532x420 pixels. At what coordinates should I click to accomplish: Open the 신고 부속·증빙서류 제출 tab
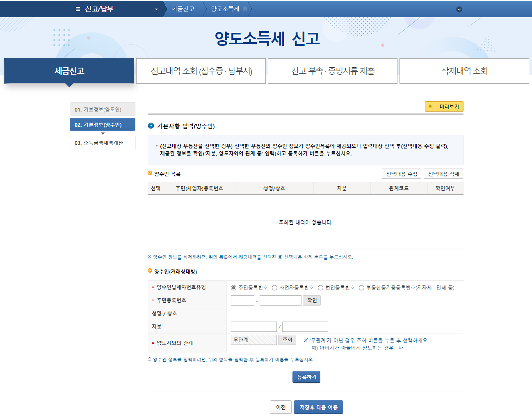[x=332, y=71]
